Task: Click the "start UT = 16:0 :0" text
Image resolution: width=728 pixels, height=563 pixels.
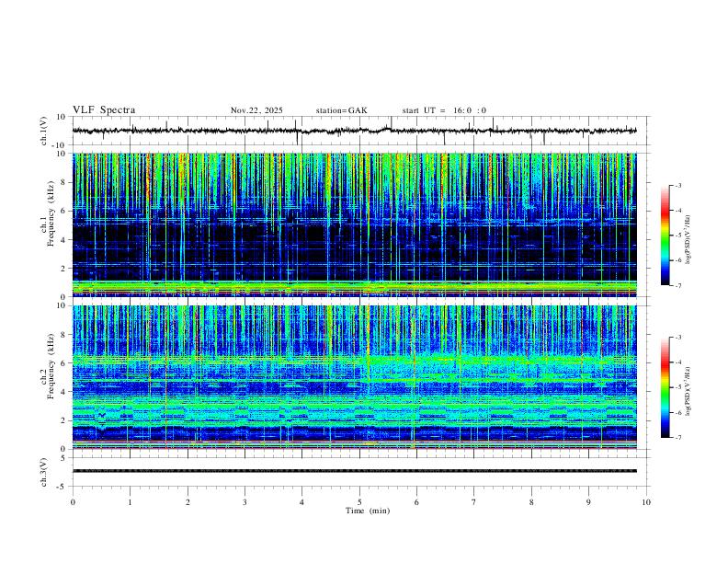Action: (x=444, y=110)
